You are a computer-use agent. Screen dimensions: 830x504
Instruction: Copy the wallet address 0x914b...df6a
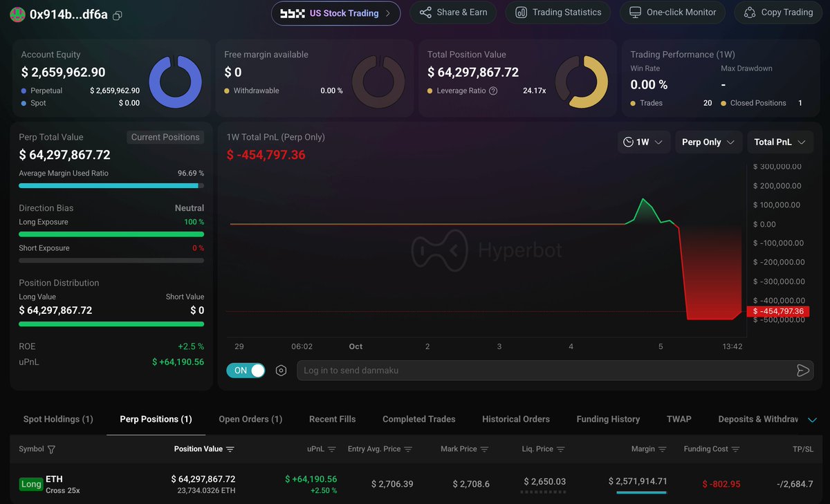tap(118, 15)
